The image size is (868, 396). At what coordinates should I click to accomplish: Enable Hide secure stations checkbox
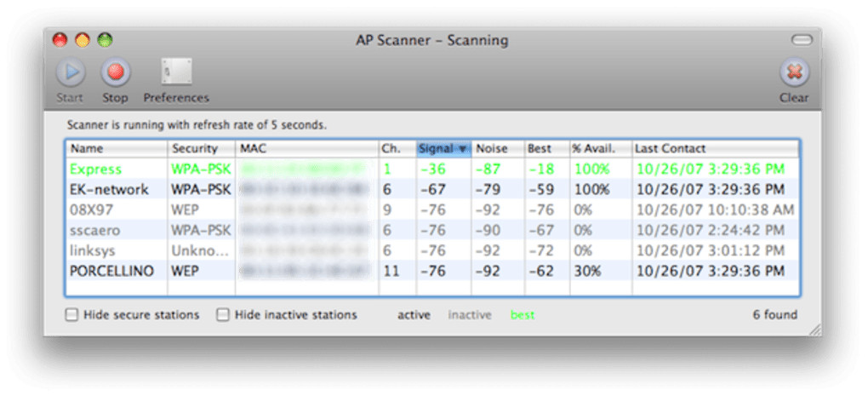[71, 315]
